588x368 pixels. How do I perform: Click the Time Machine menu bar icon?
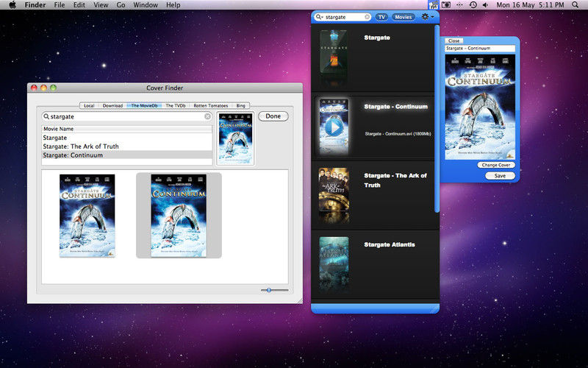(x=473, y=5)
